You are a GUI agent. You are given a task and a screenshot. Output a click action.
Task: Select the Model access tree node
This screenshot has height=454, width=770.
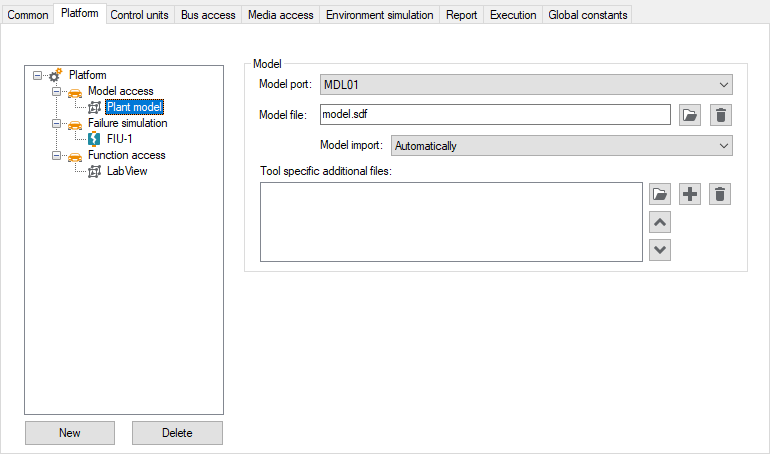(120, 91)
